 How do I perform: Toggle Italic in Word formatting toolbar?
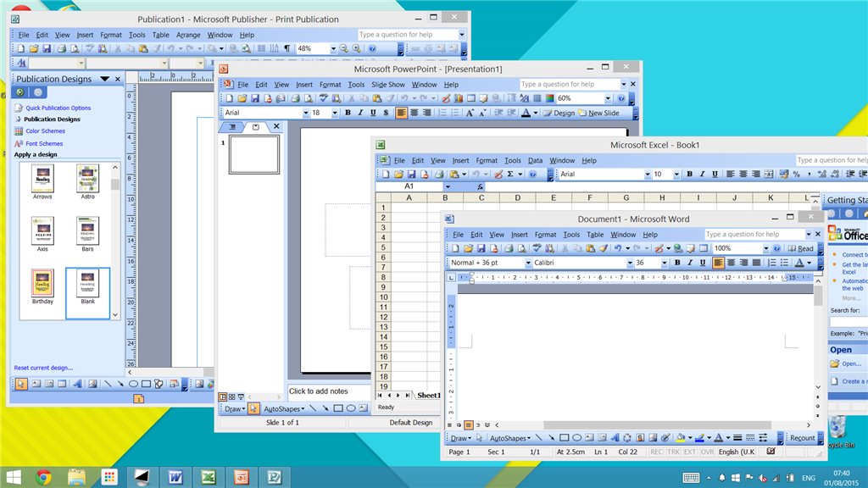[690, 263]
